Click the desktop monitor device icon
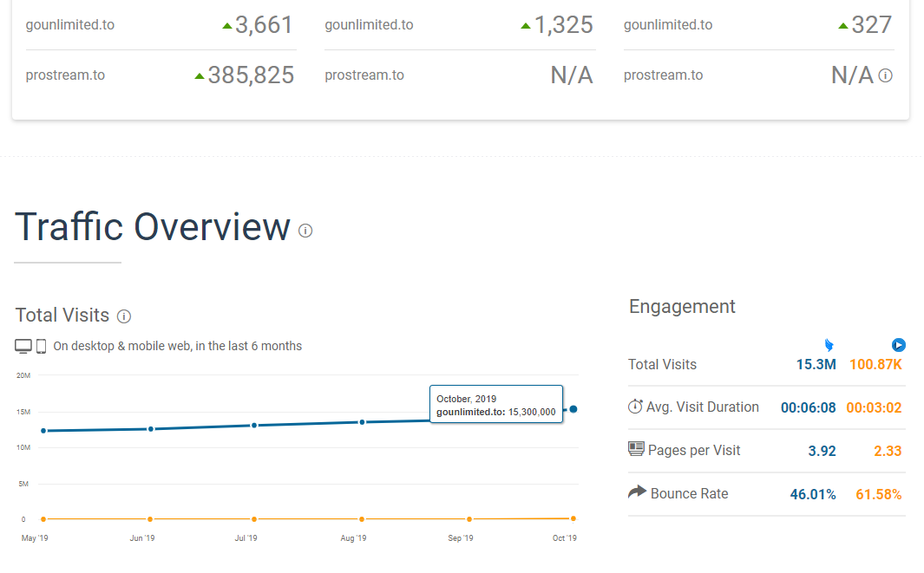 tap(23, 346)
